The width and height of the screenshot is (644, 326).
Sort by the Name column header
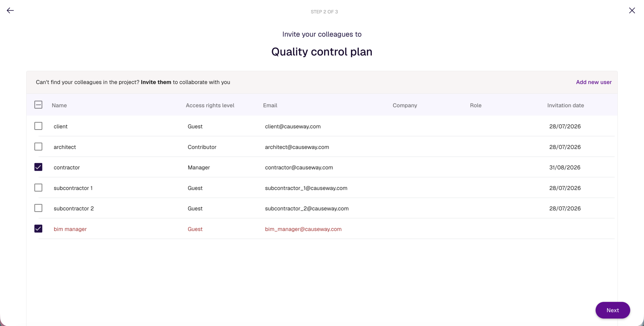pyautogui.click(x=59, y=105)
